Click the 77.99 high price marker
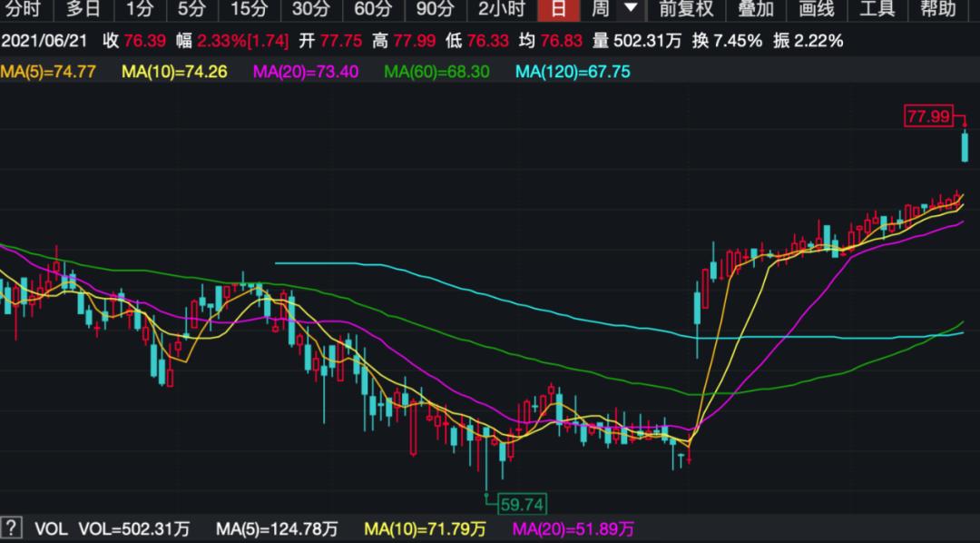The width and height of the screenshot is (980, 543). point(927,116)
